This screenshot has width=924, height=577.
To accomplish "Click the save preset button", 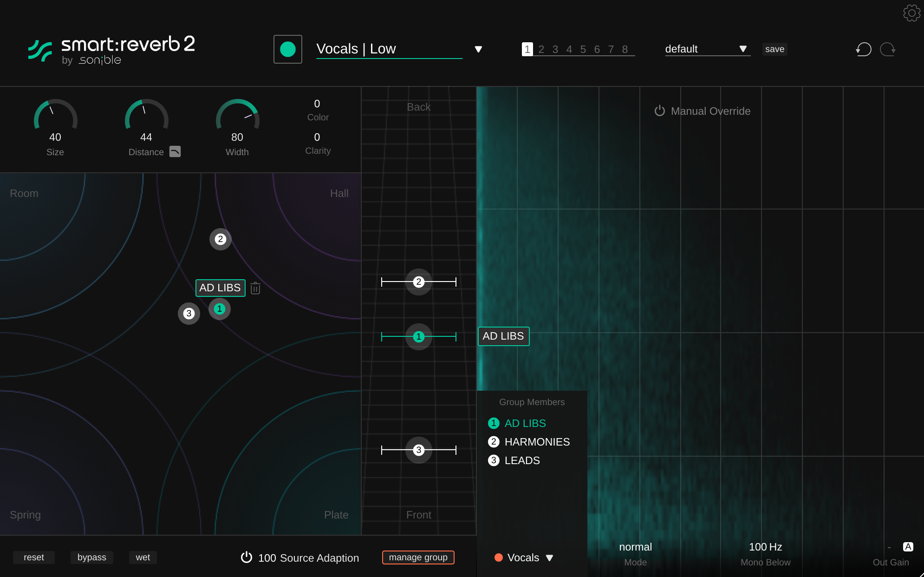I will pos(774,49).
